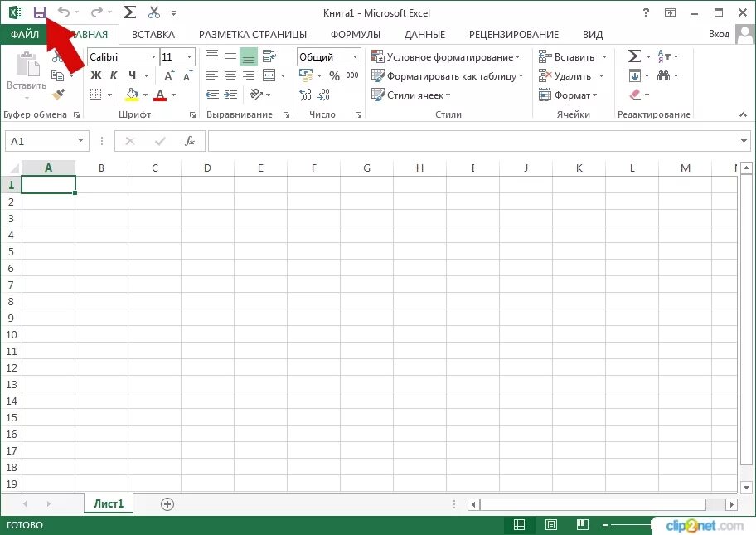
Task: Toggle center horizontal alignment
Action: click(x=230, y=75)
